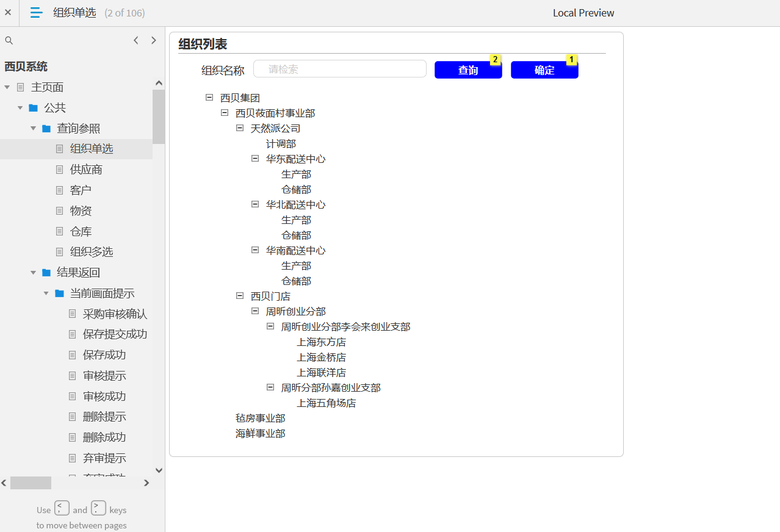Collapse the 周昕创业分部李会来创业支部 node

270,326
